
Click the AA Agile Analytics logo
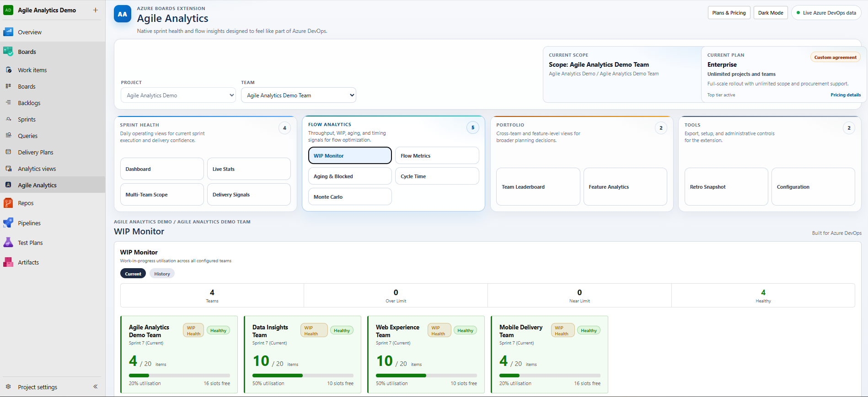(x=123, y=14)
